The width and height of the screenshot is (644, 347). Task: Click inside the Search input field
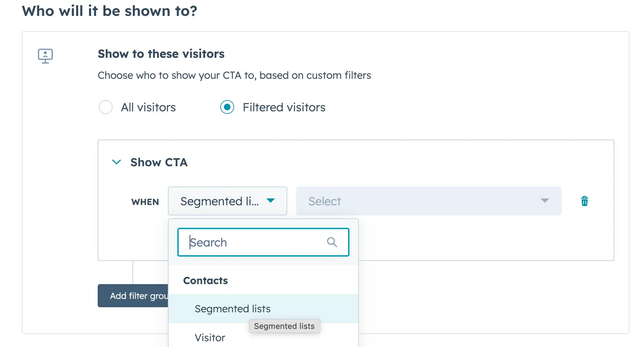point(253,242)
